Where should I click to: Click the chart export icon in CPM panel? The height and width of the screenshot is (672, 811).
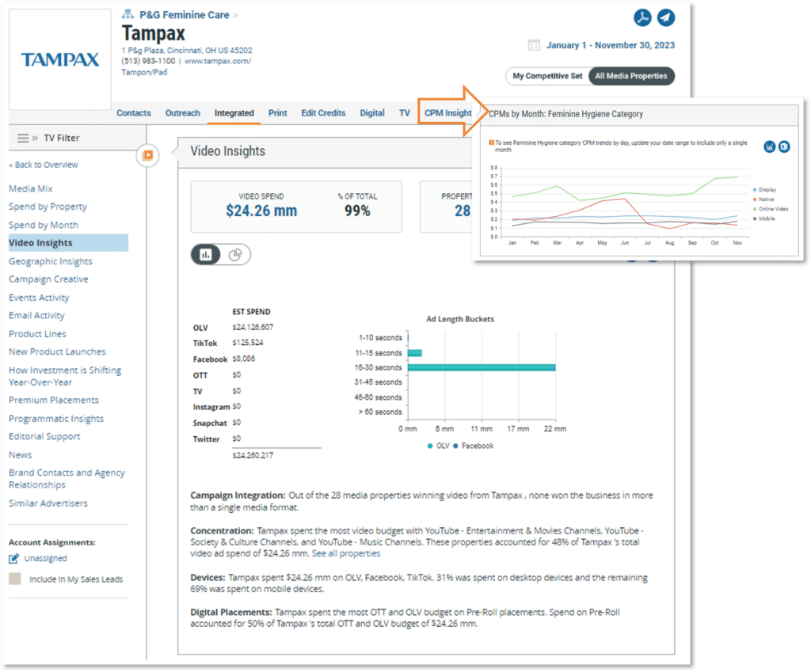(770, 146)
